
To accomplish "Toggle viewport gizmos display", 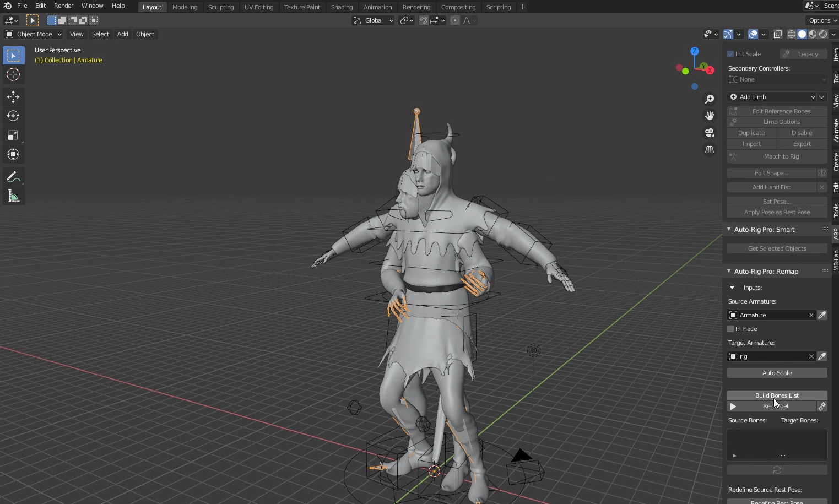I will point(728,34).
